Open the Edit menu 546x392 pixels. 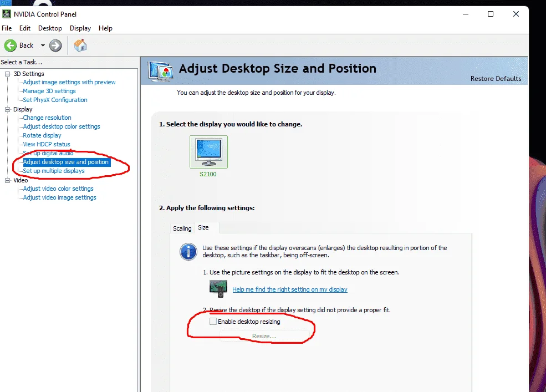(x=25, y=28)
